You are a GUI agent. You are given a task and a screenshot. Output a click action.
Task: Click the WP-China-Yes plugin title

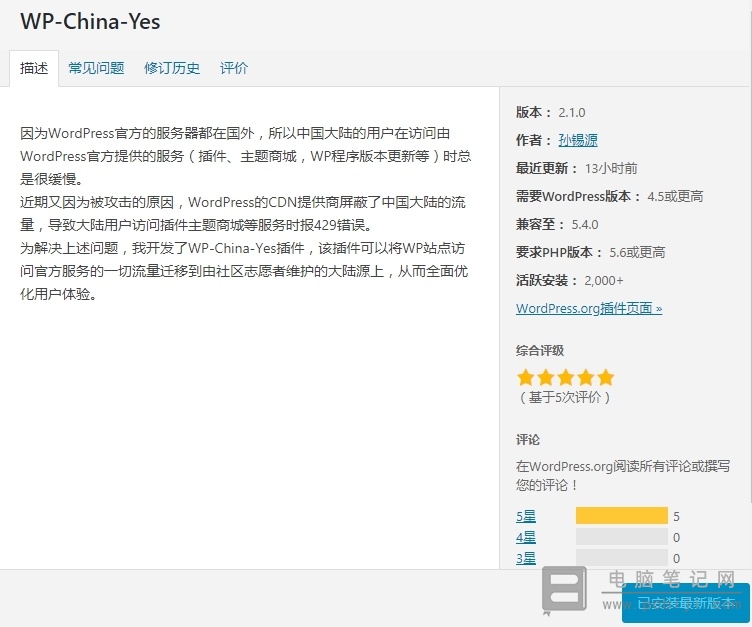(x=90, y=22)
